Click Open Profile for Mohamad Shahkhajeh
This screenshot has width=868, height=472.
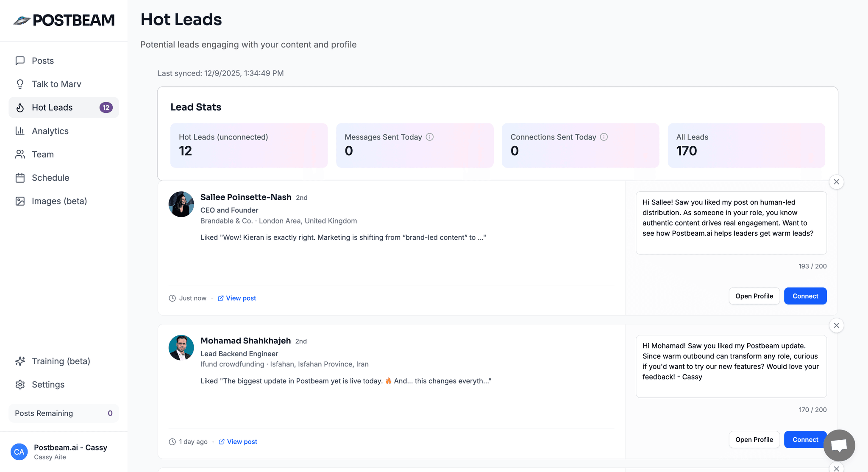(x=754, y=440)
